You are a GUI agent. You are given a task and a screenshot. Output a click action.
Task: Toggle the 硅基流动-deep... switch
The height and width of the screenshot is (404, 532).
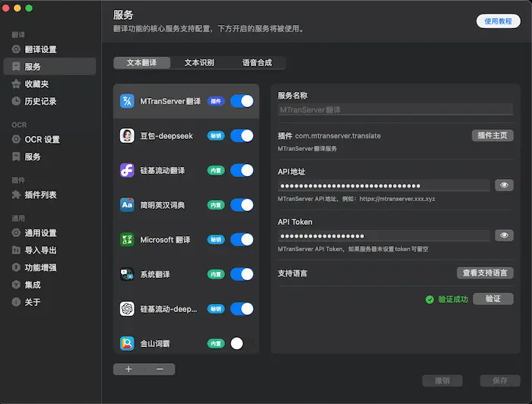242,309
